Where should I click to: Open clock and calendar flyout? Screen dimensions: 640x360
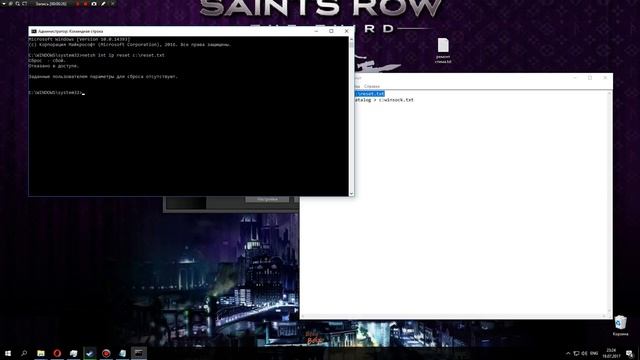(611, 353)
